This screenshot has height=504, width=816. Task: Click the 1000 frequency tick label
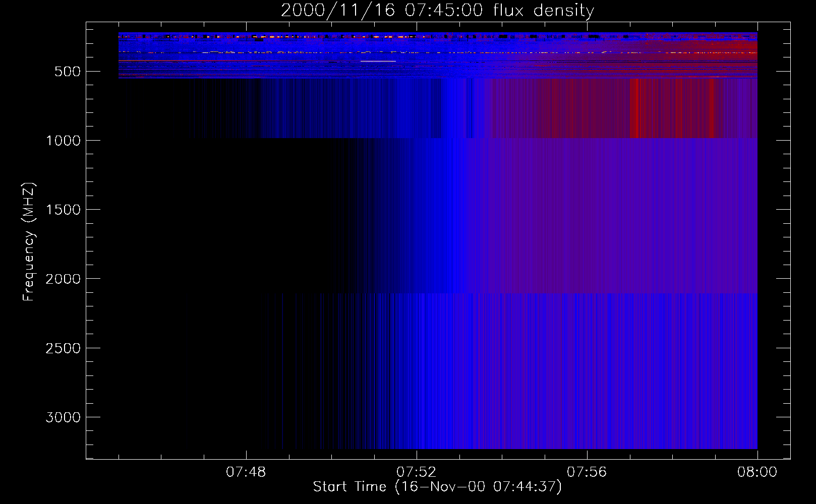pyautogui.click(x=63, y=141)
